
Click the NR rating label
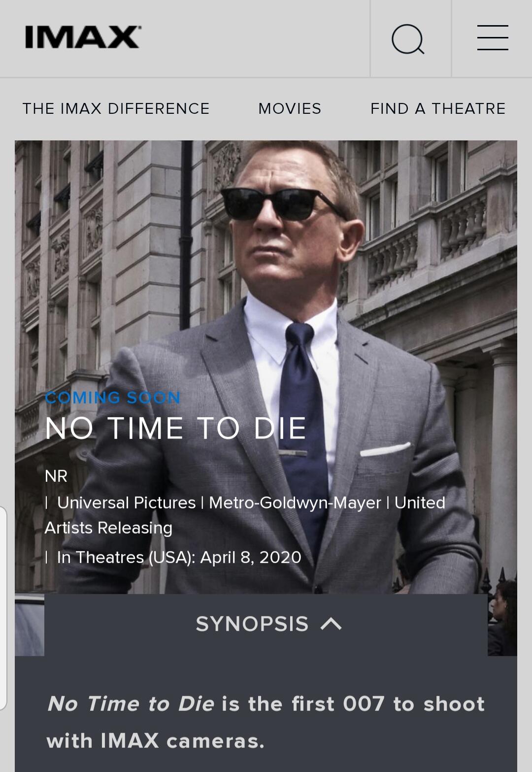coord(56,476)
